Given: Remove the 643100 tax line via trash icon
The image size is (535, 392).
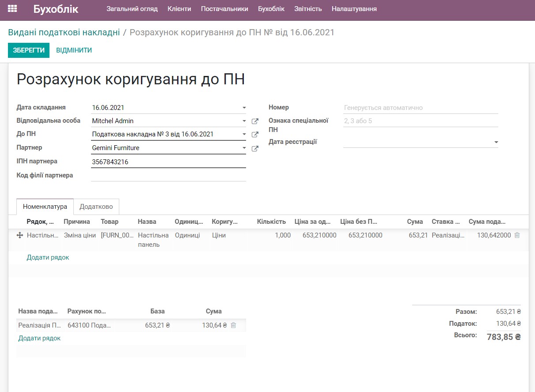Looking at the screenshot, I should (234, 325).
